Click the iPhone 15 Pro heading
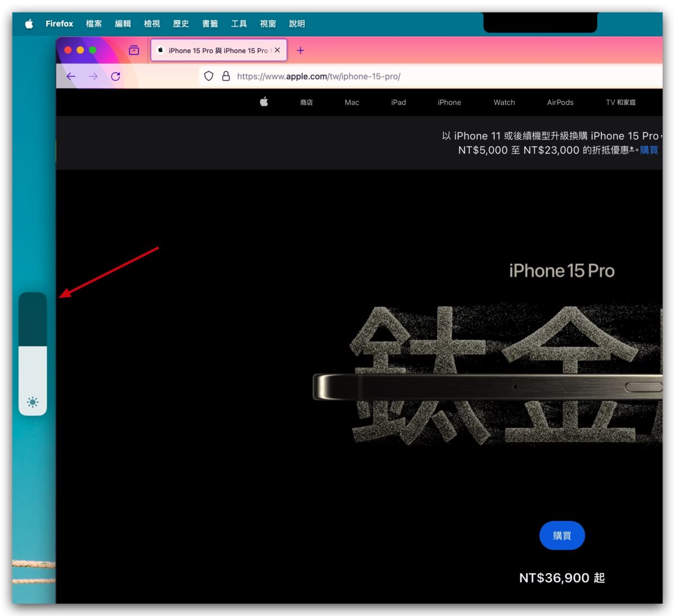Viewport: 675px width, 616px height. pyautogui.click(x=561, y=271)
